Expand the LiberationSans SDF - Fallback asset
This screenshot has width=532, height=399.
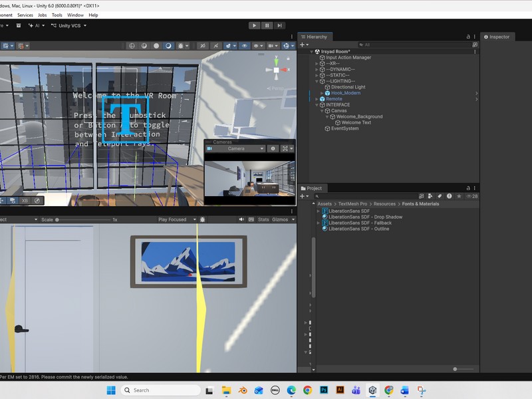pyautogui.click(x=319, y=223)
